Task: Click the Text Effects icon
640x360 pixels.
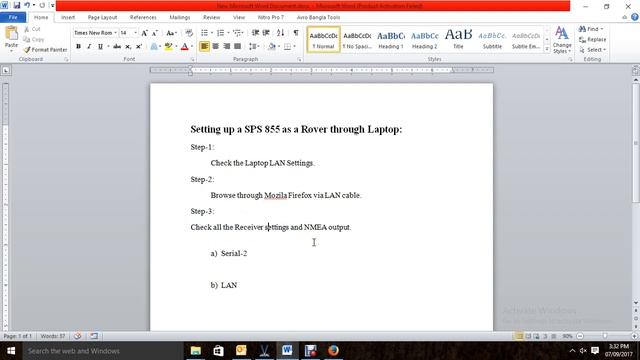Action: (154, 47)
